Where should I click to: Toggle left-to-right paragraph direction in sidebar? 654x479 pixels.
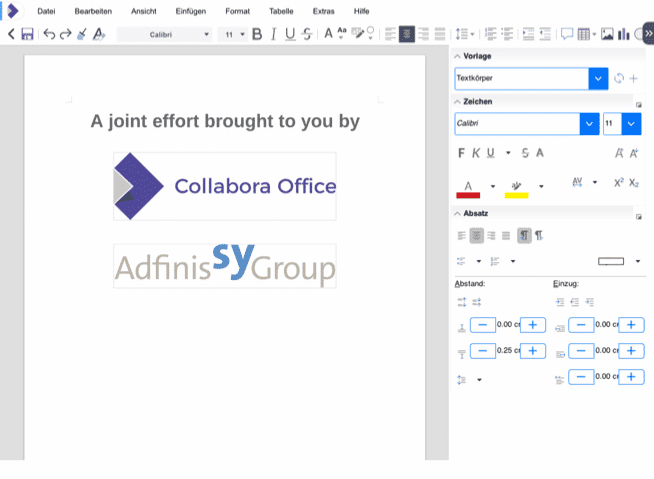[x=523, y=235]
